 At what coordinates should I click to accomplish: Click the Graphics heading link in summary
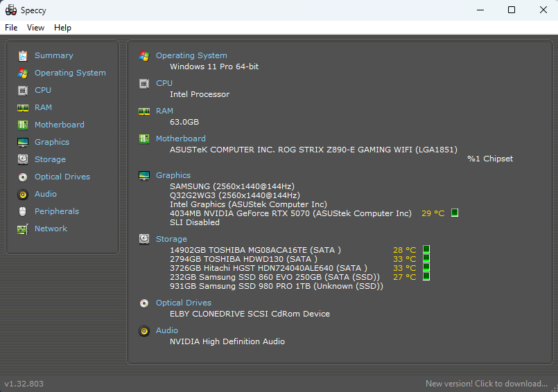[x=173, y=175]
